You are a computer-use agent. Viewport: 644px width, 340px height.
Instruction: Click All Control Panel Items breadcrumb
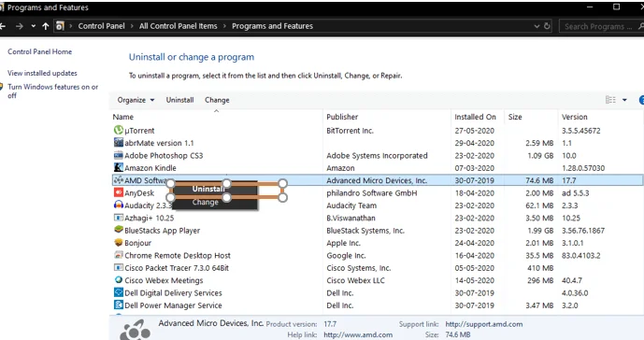[179, 26]
